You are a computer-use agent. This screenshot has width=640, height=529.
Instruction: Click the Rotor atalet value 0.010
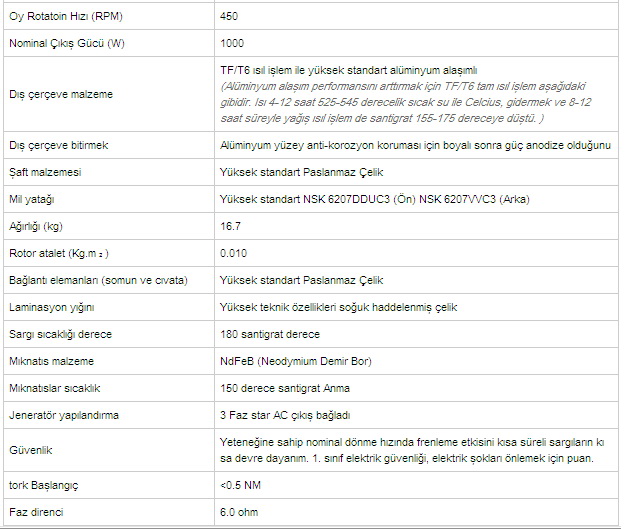[x=233, y=253]
